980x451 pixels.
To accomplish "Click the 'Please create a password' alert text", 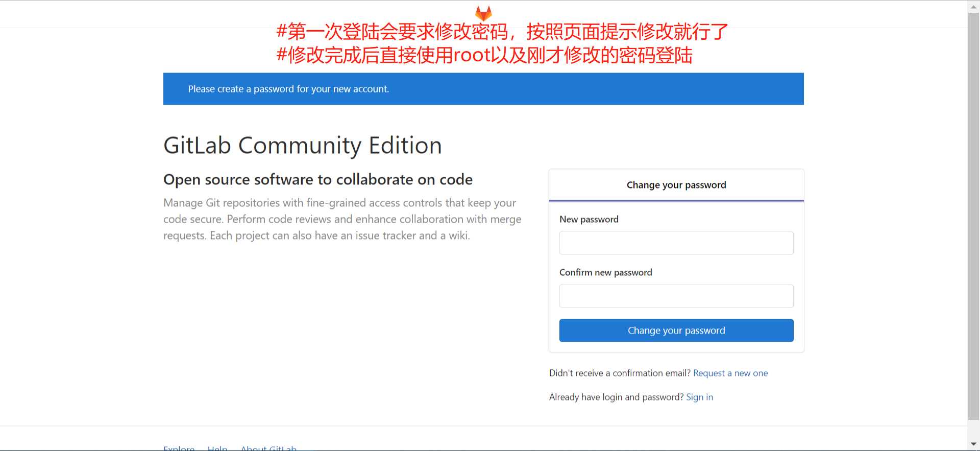I will (x=288, y=89).
